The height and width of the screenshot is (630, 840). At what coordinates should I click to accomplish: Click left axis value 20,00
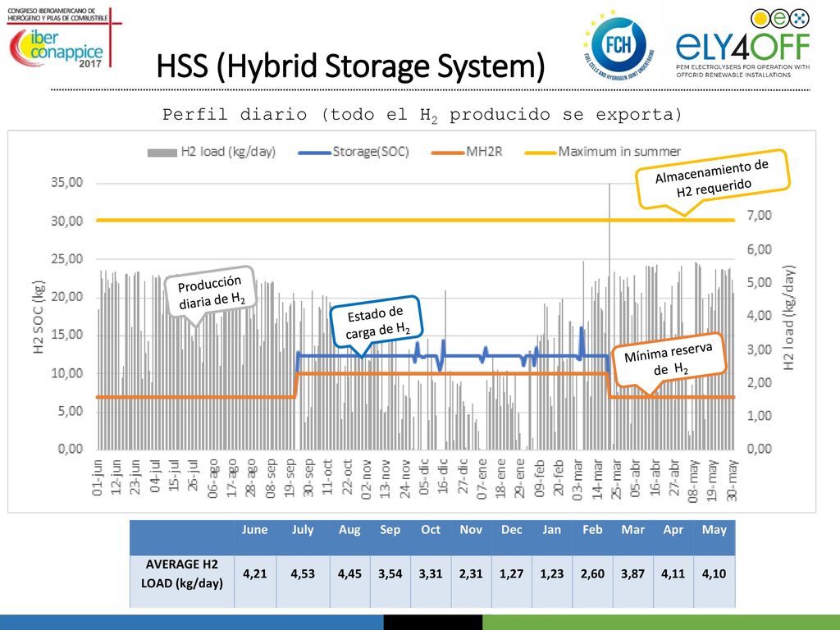click(67, 297)
